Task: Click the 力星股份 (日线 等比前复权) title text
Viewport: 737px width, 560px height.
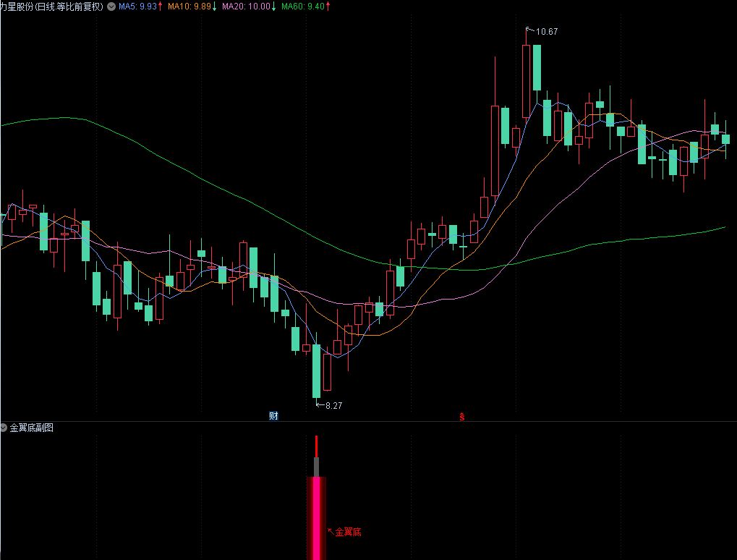Action: click(x=52, y=7)
